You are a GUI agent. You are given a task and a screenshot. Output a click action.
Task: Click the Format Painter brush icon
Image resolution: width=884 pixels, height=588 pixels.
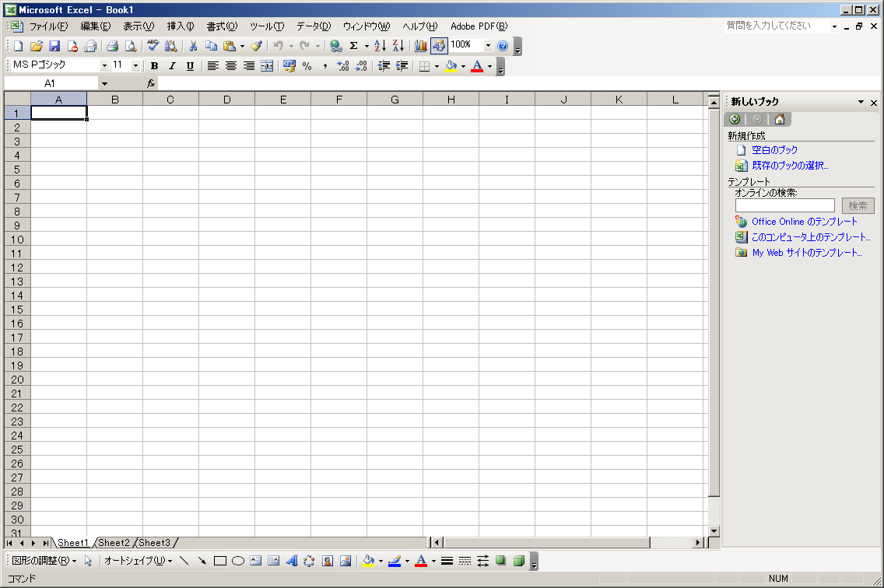[257, 46]
